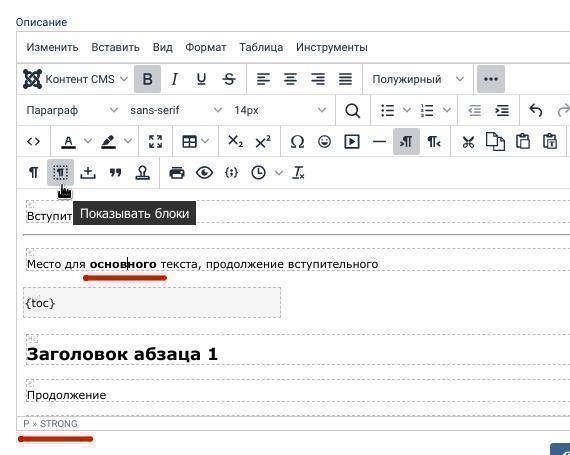
Task: Expand numbered list style options
Action: coord(447,110)
